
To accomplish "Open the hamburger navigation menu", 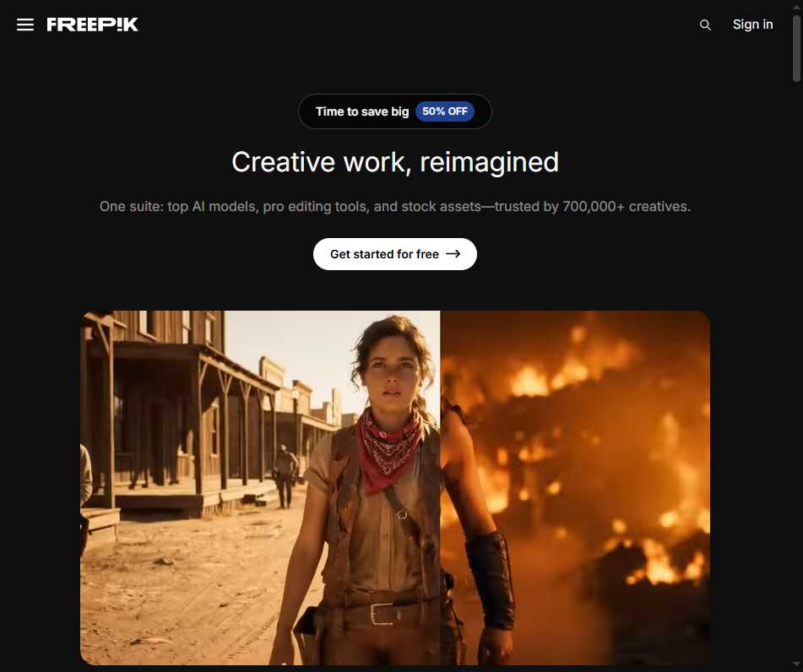I will (25, 24).
